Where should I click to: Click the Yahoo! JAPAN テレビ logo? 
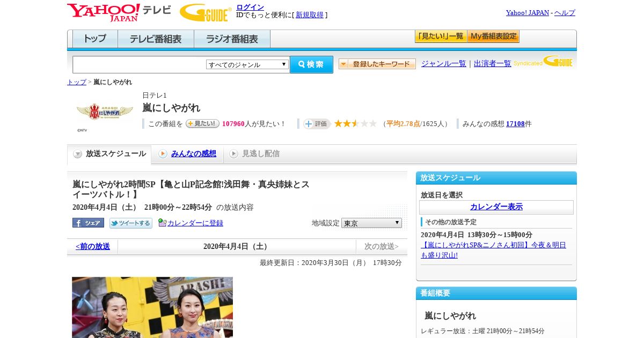tap(119, 12)
